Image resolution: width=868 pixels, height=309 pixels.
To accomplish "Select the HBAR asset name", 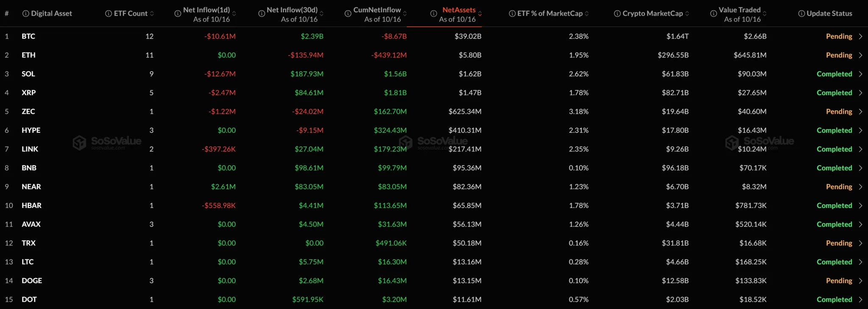I will pos(32,205).
